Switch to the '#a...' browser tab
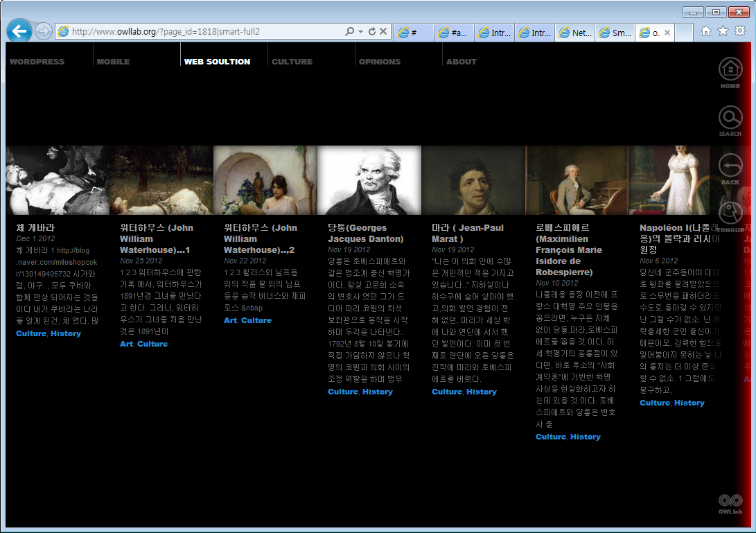The height and width of the screenshot is (533, 756). pyautogui.click(x=454, y=33)
